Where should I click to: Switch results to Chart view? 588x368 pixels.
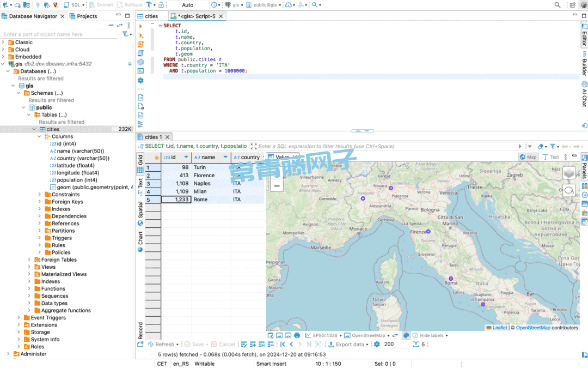140,241
